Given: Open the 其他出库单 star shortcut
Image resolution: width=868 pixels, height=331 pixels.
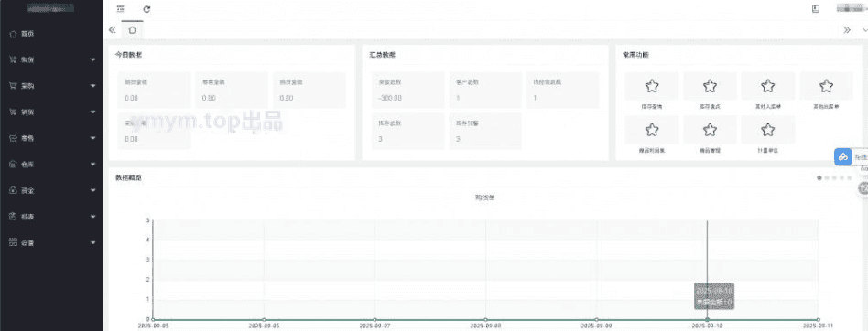Looking at the screenshot, I should [x=826, y=86].
